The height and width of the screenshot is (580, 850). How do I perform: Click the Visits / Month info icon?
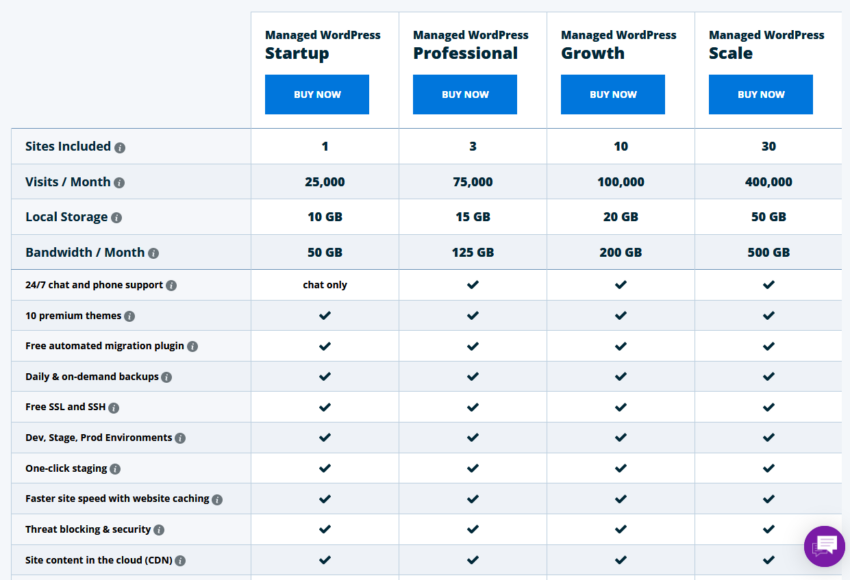[x=118, y=183]
